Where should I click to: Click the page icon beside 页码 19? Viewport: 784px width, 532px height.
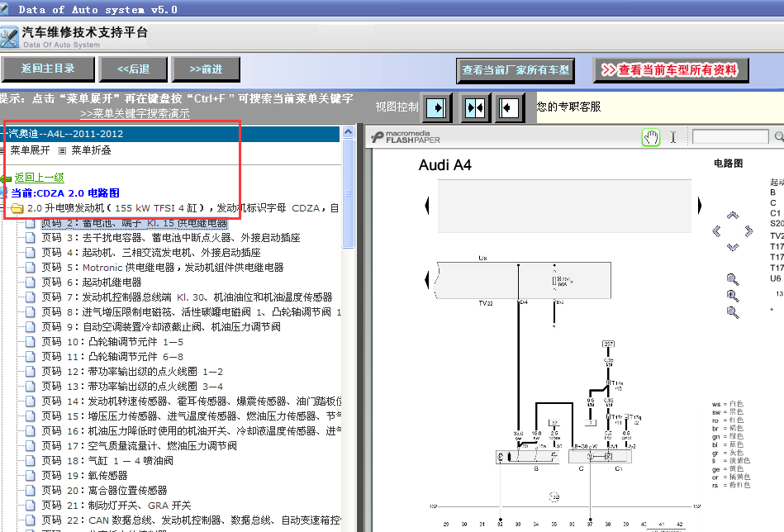pyautogui.click(x=31, y=476)
